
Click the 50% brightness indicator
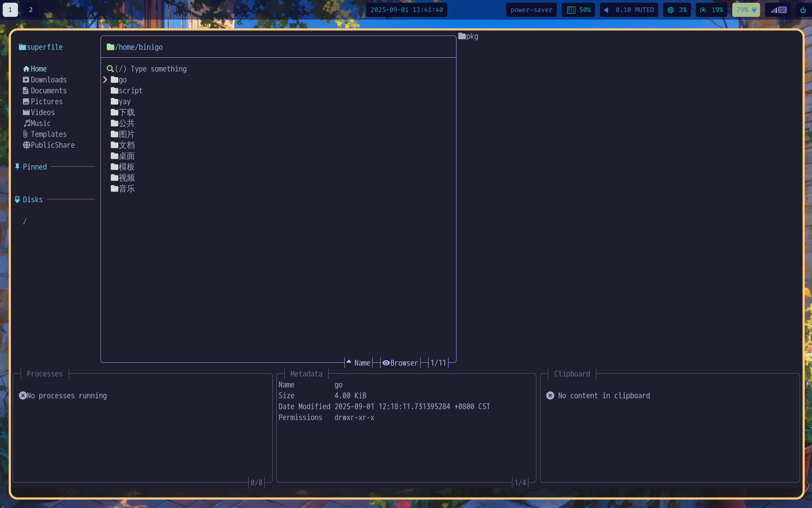pos(578,10)
